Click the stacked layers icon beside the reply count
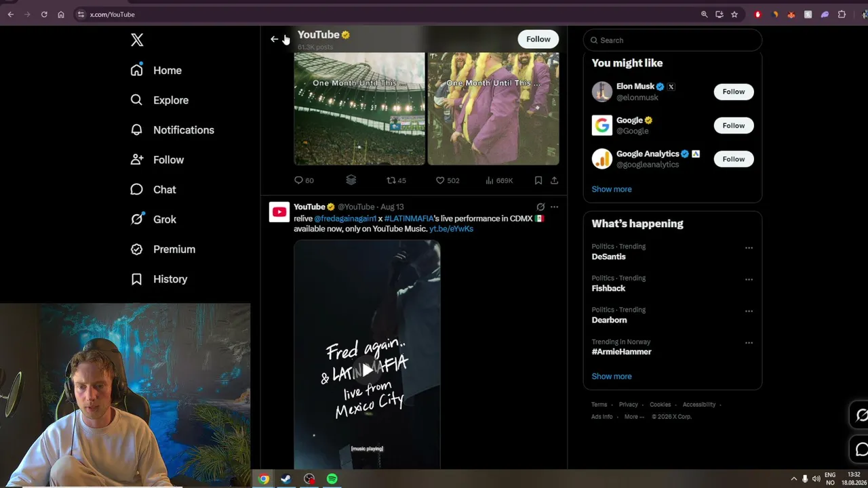The image size is (868, 488). pyautogui.click(x=351, y=180)
